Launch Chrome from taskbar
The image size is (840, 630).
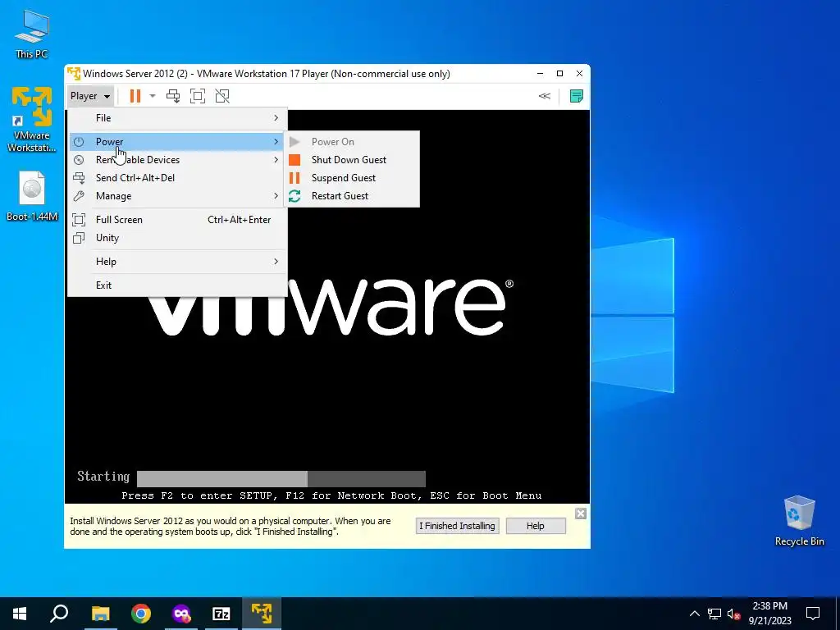(141, 614)
